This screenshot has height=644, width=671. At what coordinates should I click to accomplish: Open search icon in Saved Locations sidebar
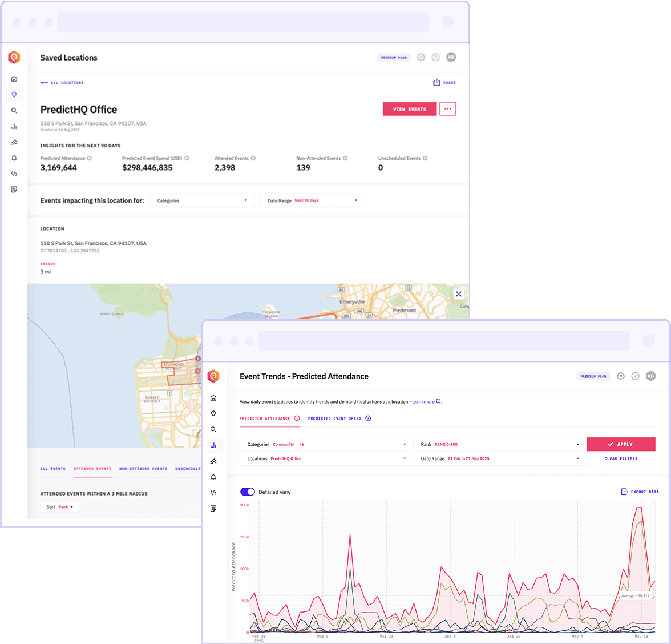click(14, 111)
